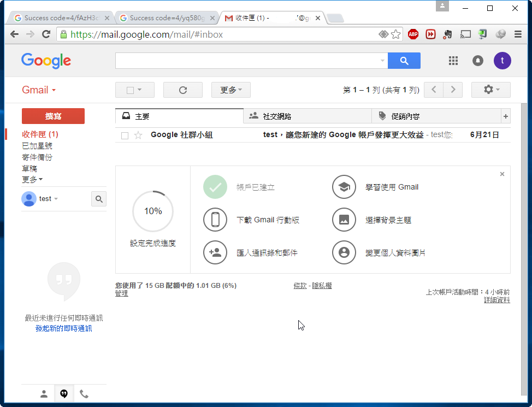This screenshot has height=407, width=532.
Task: Open 收件匣 (1) folder
Action: tap(40, 134)
